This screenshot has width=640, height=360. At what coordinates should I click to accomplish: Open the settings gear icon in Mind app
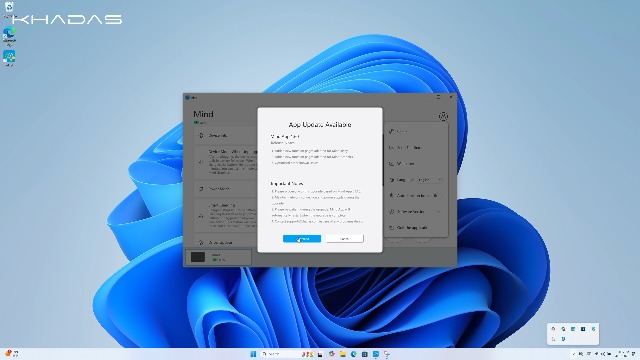click(x=443, y=116)
